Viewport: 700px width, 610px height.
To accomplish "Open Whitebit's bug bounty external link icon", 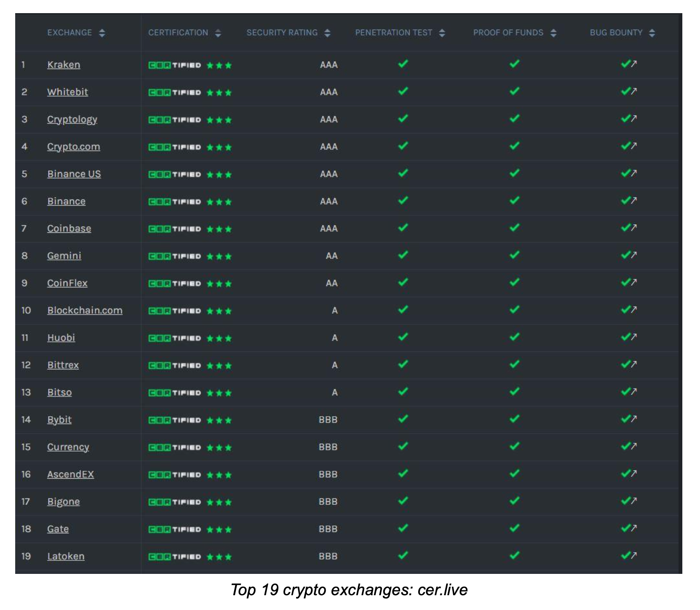I will point(634,91).
